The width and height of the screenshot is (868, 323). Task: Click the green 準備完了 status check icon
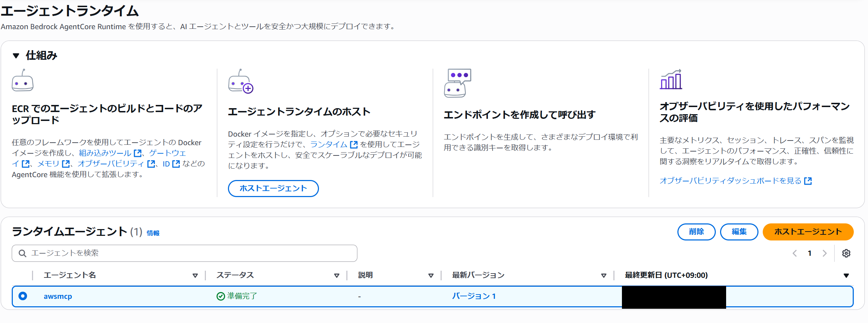(220, 296)
